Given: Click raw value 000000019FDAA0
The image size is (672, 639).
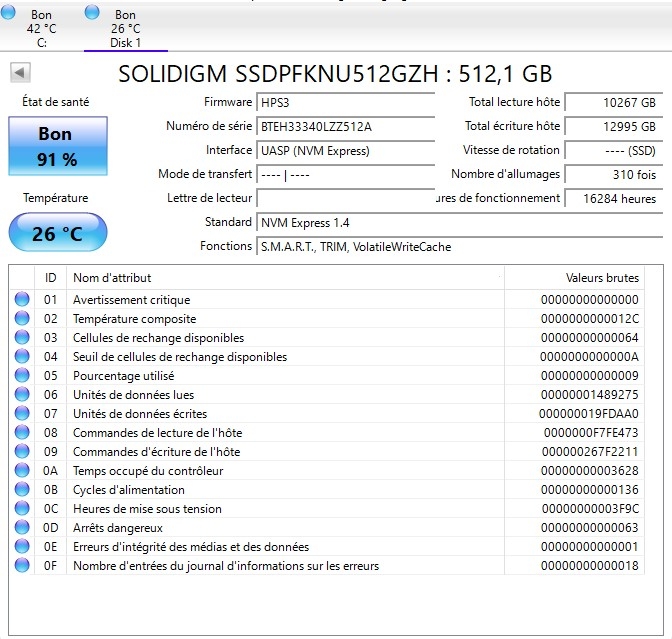Looking at the screenshot, I should click(589, 414).
